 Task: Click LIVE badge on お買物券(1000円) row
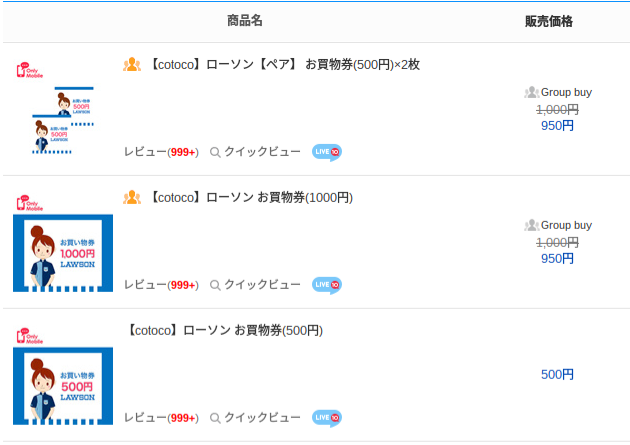(327, 285)
